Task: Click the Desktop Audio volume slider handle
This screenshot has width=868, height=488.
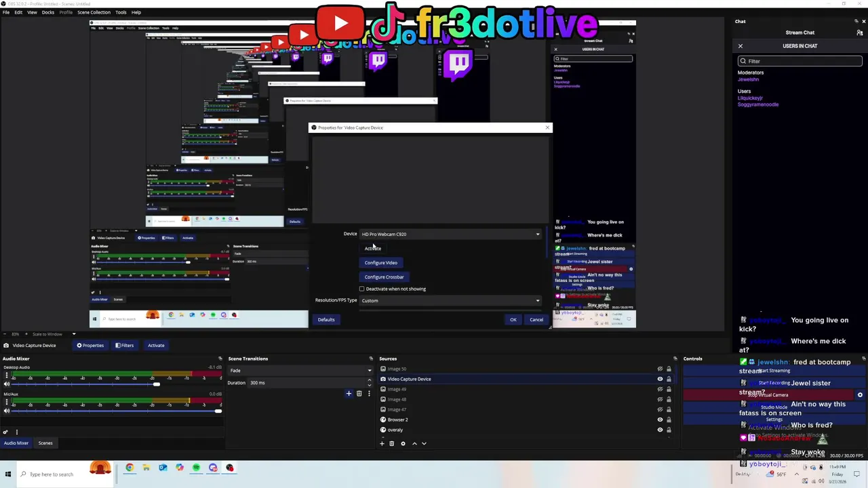Action: click(156, 384)
